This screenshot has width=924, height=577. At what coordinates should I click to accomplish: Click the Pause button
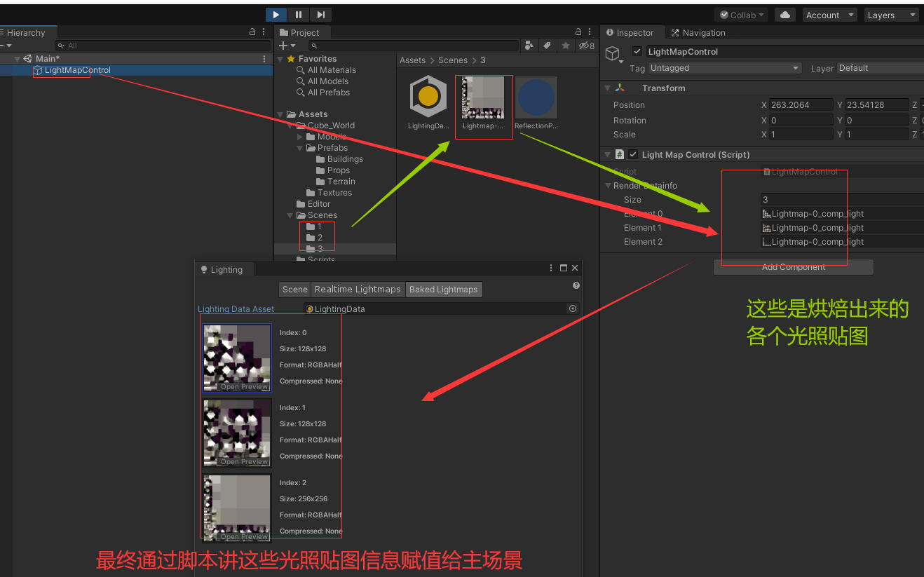coord(297,14)
